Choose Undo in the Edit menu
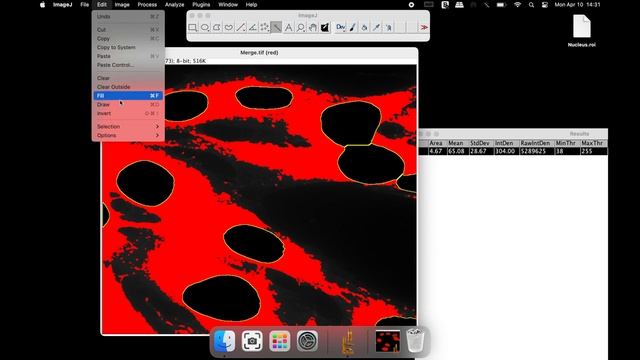Image resolution: width=640 pixels, height=360 pixels. click(128, 16)
